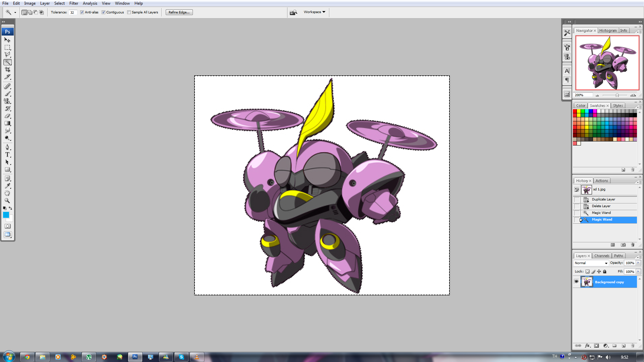Image resolution: width=644 pixels, height=362 pixels.
Task: Select the Brush tool
Action: click(x=7, y=94)
